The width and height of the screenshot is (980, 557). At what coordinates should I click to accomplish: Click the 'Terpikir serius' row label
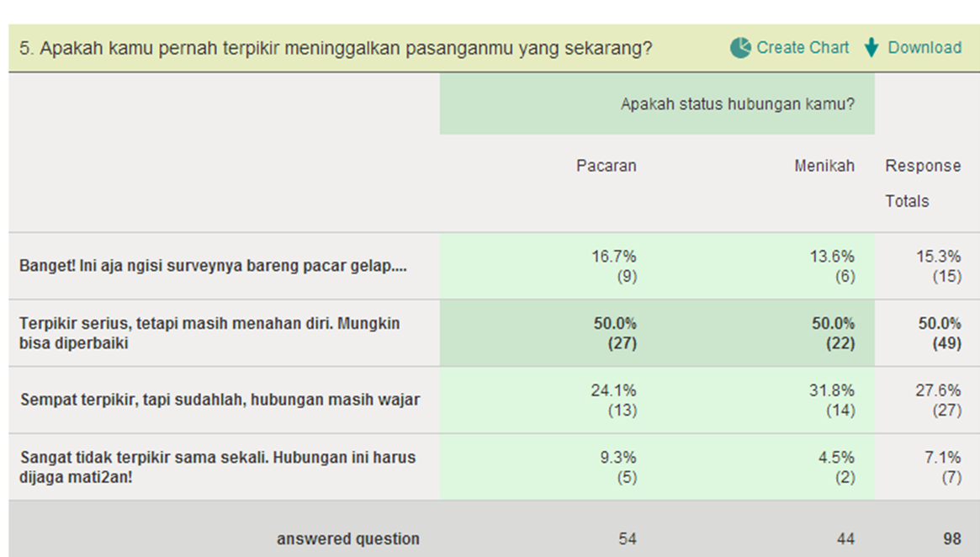click(210, 333)
